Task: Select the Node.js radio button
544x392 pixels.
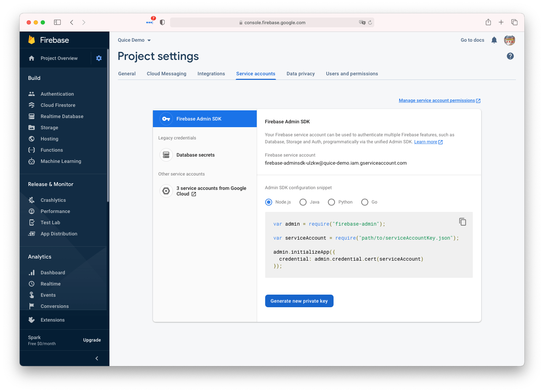Action: [x=269, y=202]
